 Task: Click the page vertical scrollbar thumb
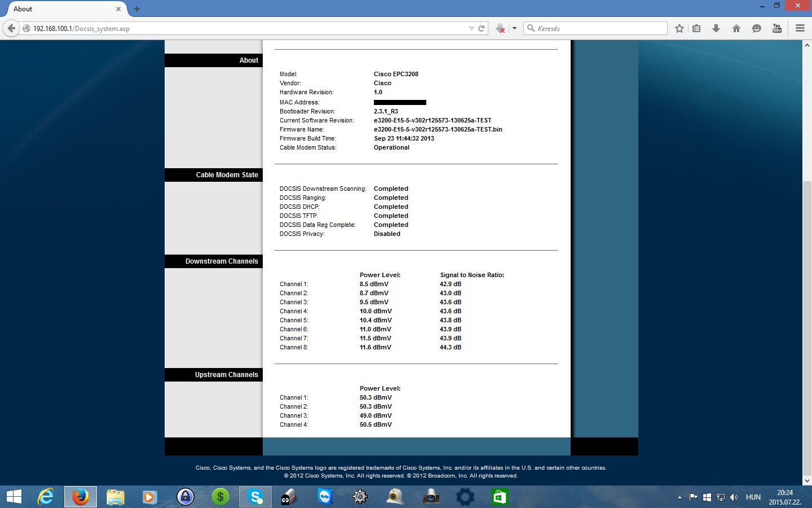pos(807,329)
